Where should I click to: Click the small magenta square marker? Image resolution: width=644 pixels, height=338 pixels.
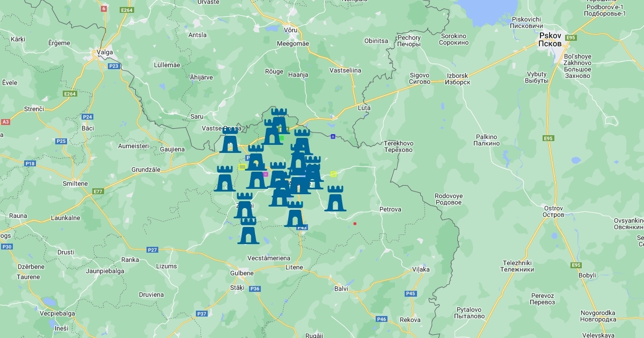tap(265, 174)
